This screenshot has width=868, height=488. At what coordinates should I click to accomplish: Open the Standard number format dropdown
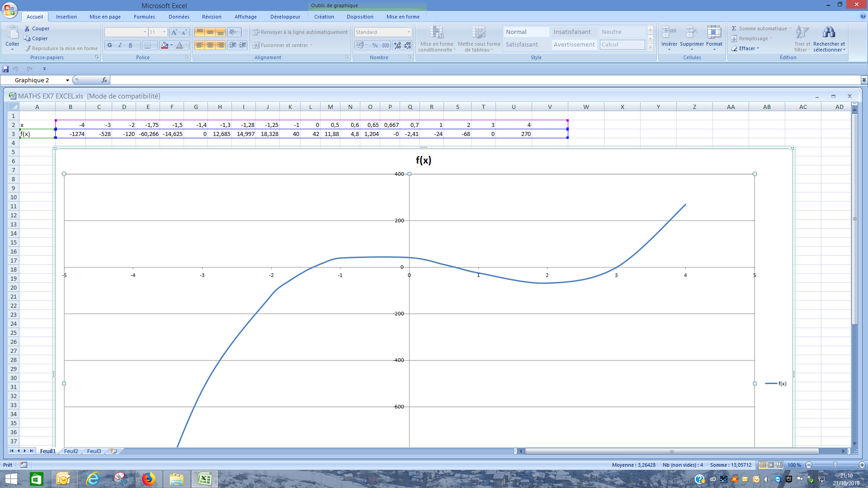pos(409,32)
